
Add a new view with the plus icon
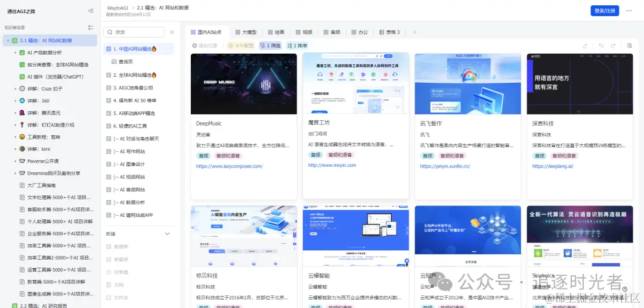(414, 32)
